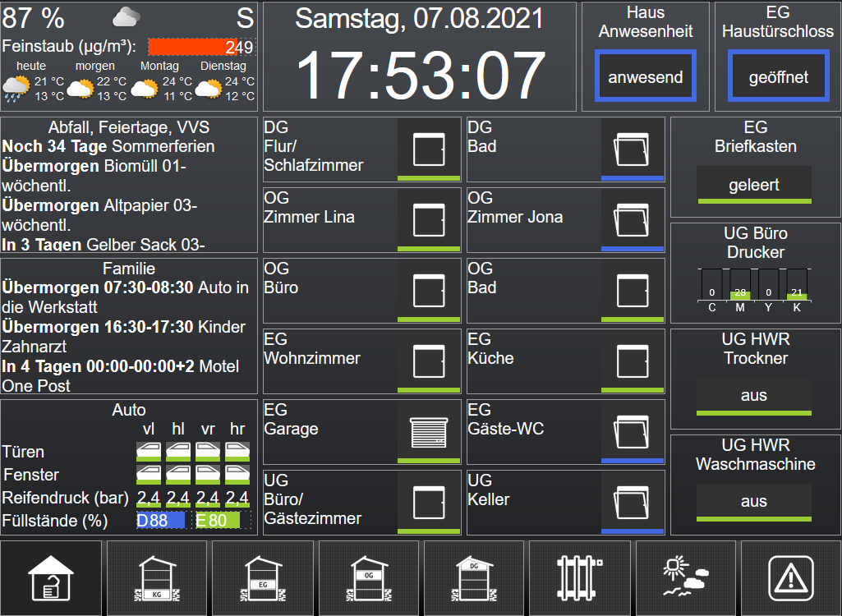Toggle the EG Haustürschloss 'geöffnet' state
842x616 pixels.
779,77
